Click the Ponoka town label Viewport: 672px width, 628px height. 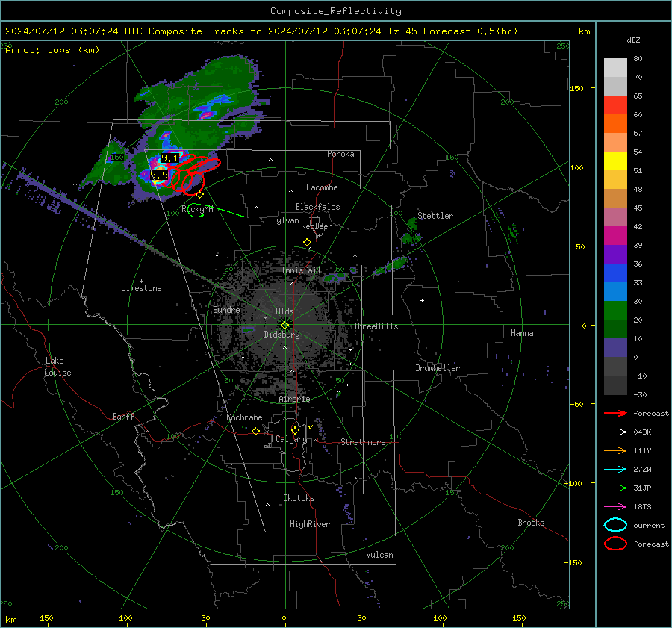(340, 154)
